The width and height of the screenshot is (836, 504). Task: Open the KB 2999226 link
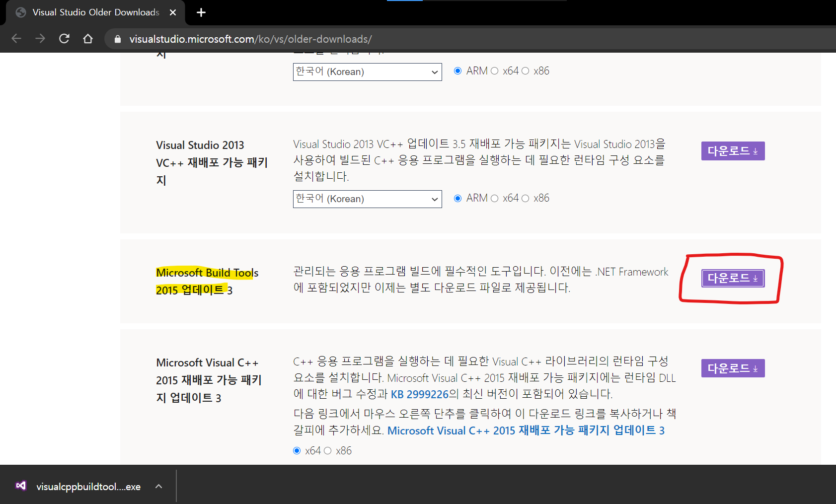coord(420,394)
